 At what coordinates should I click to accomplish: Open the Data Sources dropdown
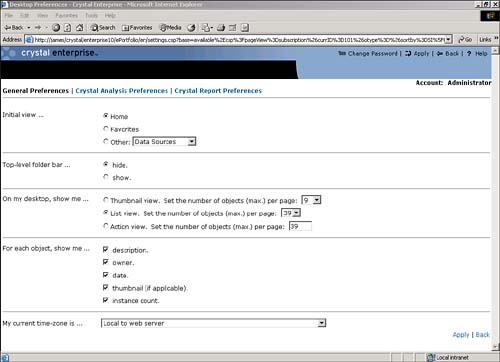(x=164, y=142)
